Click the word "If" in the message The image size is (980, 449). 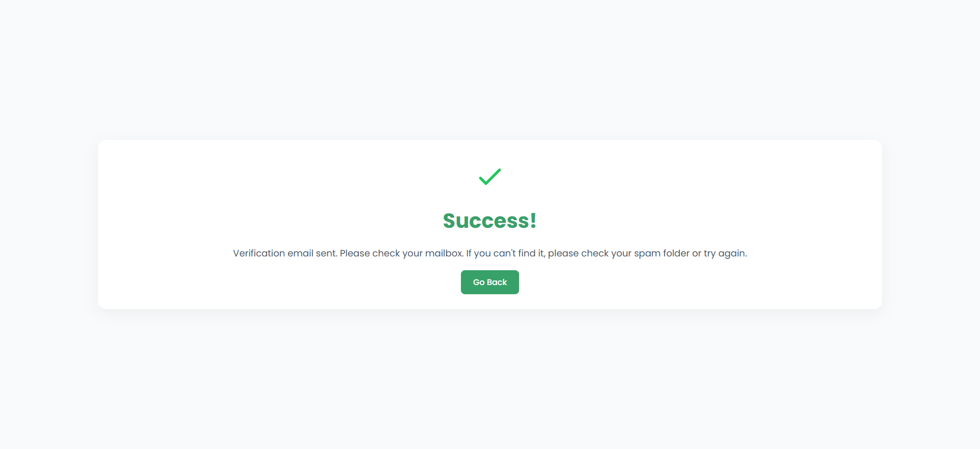point(469,253)
